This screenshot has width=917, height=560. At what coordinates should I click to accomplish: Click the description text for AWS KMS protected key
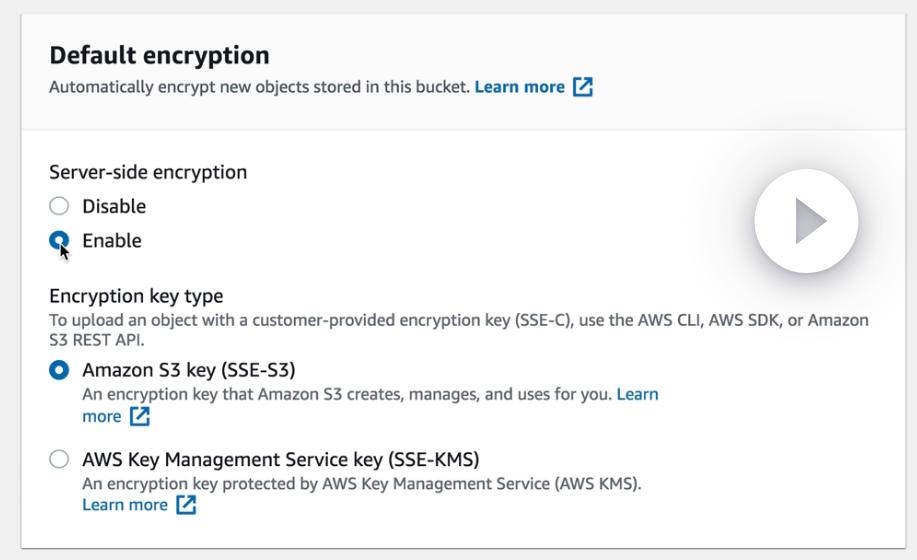pos(361,484)
